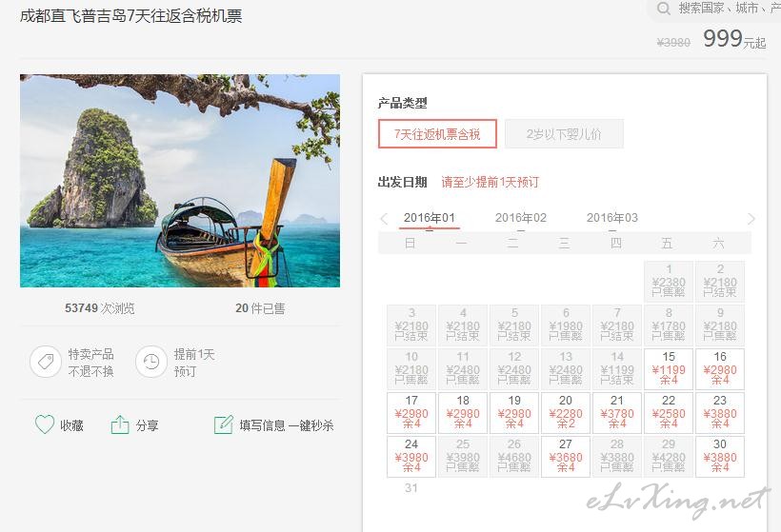Pick date 20 priced ¥2280
The height and width of the screenshot is (532, 781).
[566, 412]
